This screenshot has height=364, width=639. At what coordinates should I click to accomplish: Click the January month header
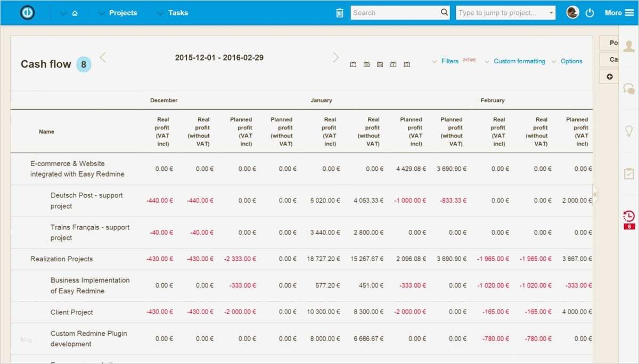(321, 100)
